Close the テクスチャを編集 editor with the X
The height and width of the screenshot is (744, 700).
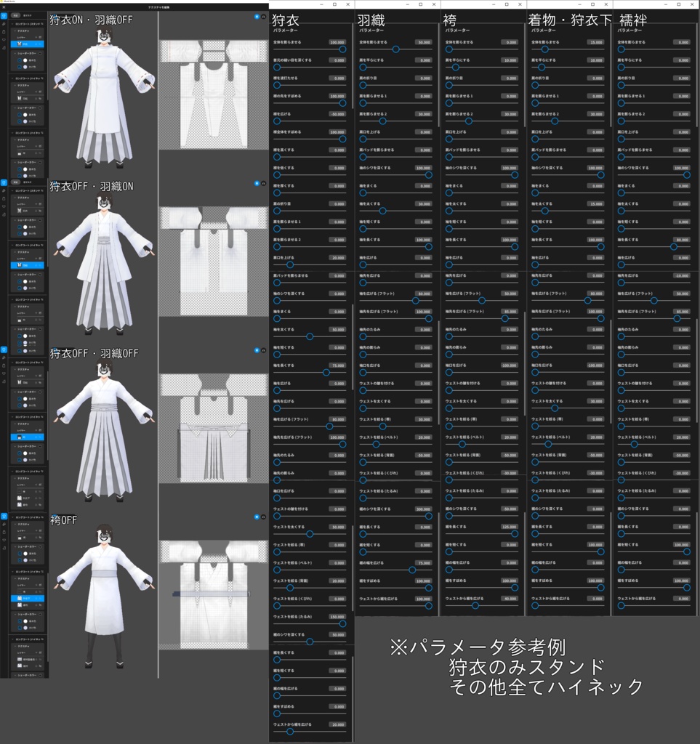tap(4, 7)
